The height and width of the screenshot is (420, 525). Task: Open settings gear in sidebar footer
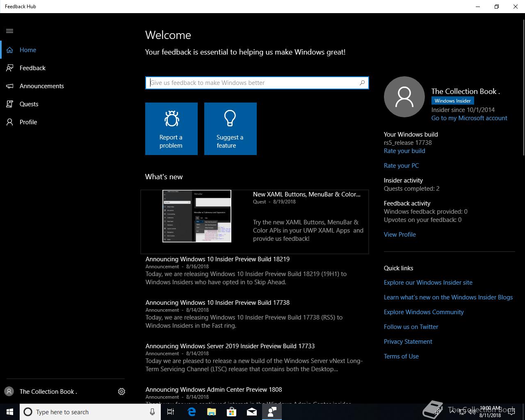tap(121, 392)
